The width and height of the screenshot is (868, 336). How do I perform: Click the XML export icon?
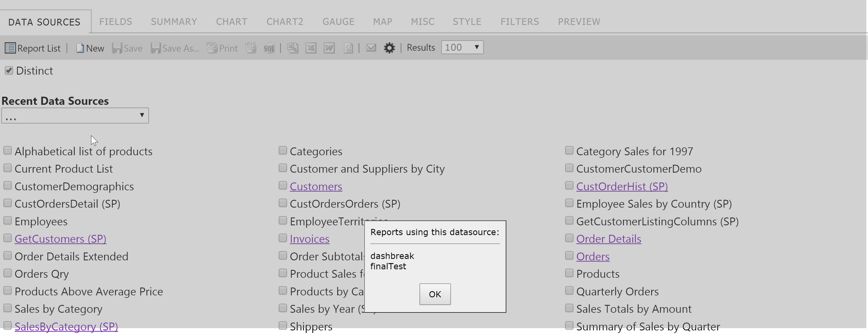(x=349, y=48)
